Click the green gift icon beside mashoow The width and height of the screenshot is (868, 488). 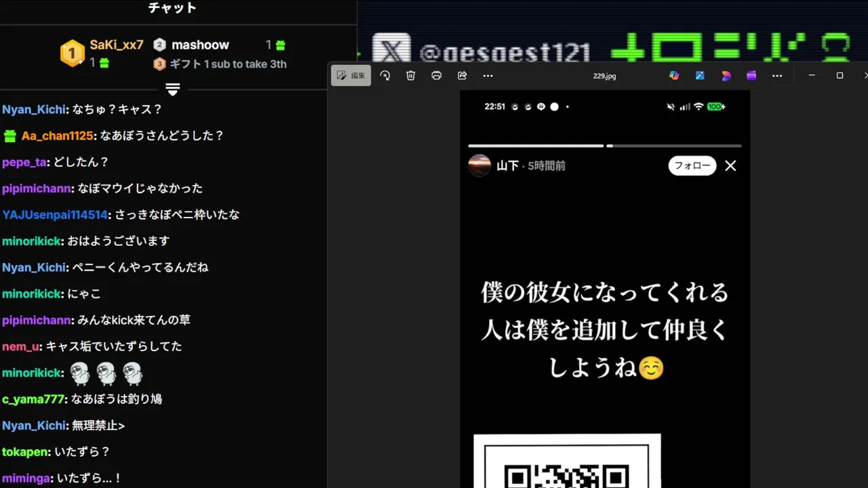pos(280,45)
